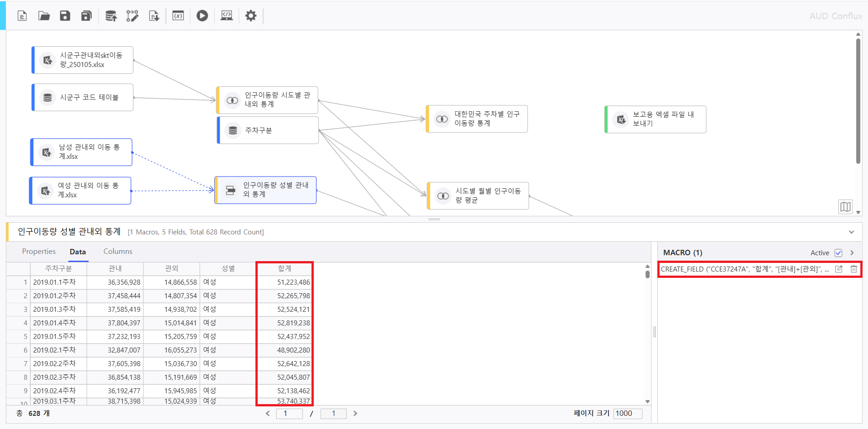Viewport: 868px width, 429px height.
Task: Open a file with the folder icon
Action: tap(44, 16)
